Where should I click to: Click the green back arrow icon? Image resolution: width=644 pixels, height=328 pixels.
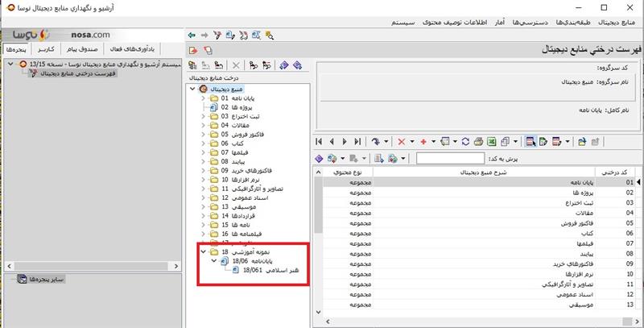click(x=191, y=35)
